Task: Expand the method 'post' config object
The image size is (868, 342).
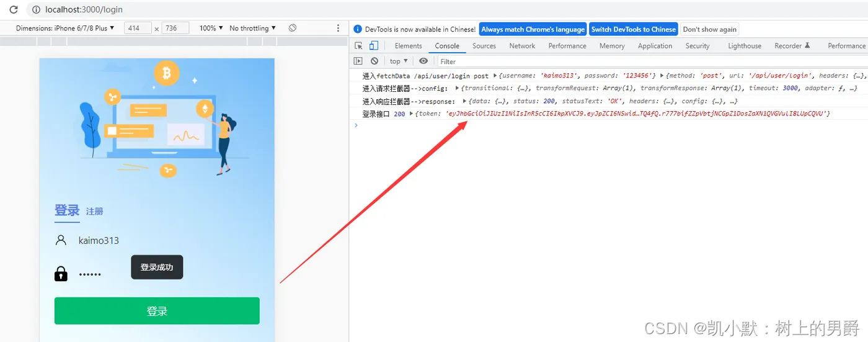Action: [662, 76]
